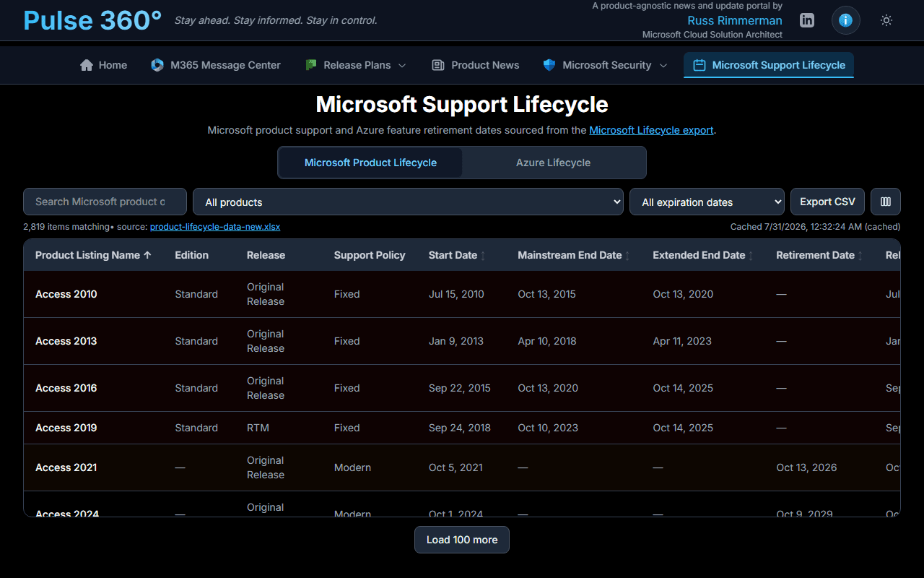Select the Microsoft Support Lifecycle nav tab
Viewport: 924px width, 578px height.
coord(769,65)
